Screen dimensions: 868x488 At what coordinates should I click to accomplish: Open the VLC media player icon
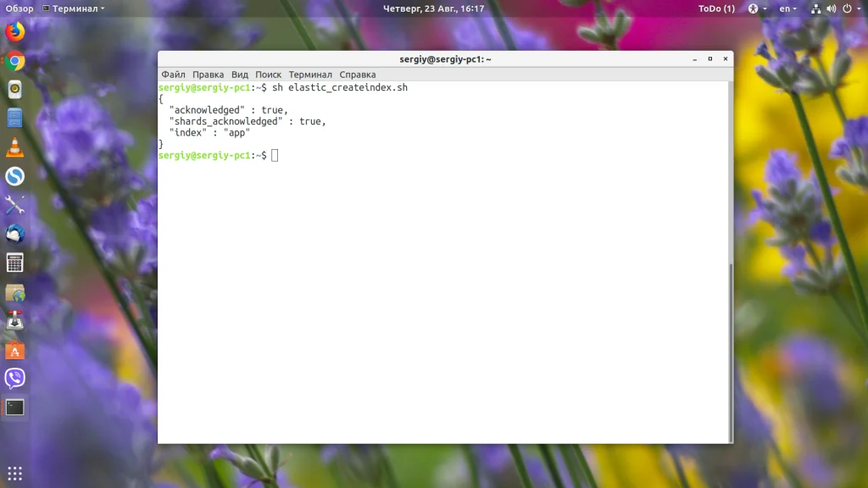coord(15,147)
